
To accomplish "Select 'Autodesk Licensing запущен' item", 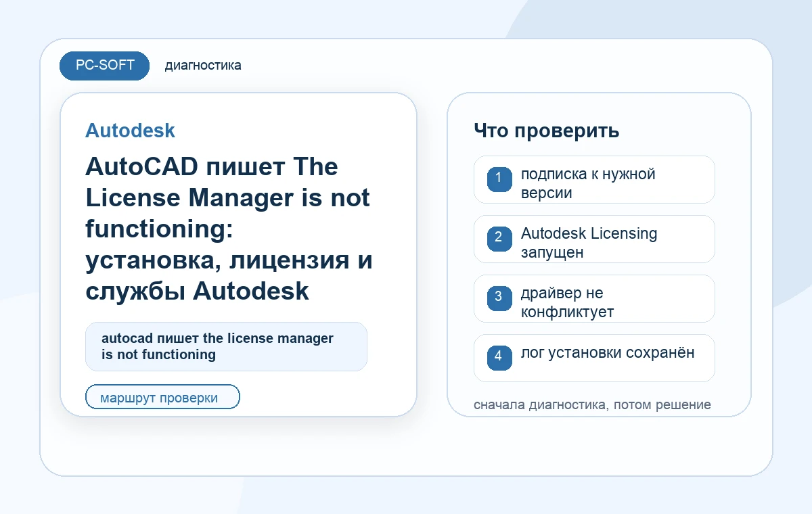I will (x=594, y=239).
